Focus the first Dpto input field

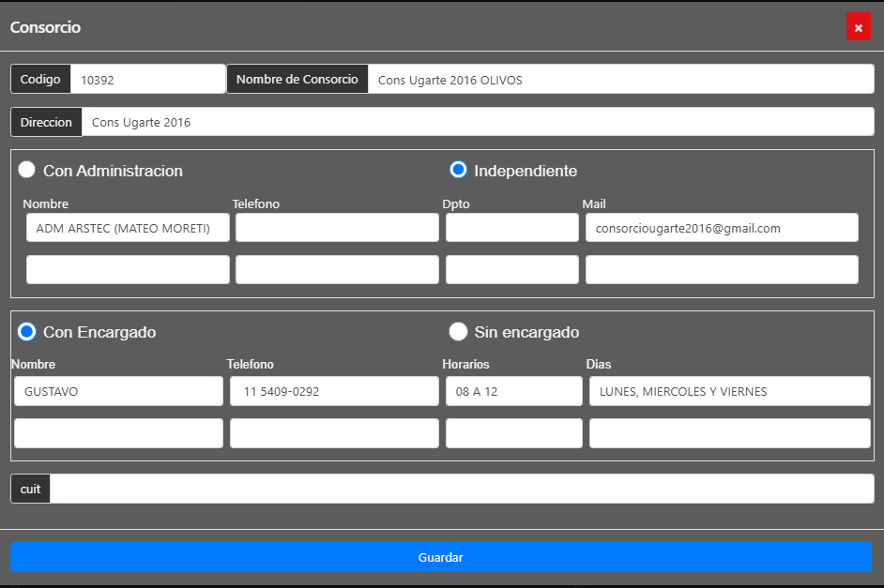[x=511, y=228]
